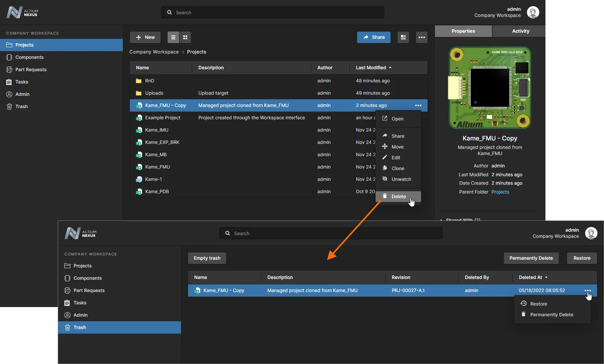Screen dimensions: 604x364
Task: Click the PRJ-00027-A.1 revision cell
Action: pos(408,291)
